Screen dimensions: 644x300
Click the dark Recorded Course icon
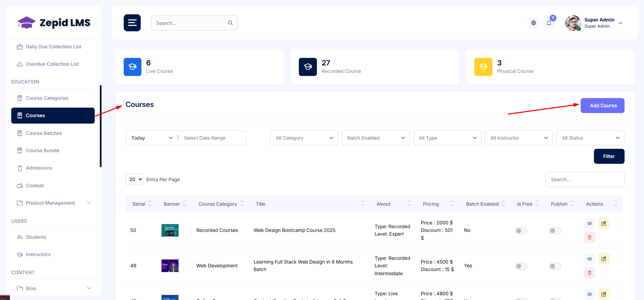[x=308, y=67]
